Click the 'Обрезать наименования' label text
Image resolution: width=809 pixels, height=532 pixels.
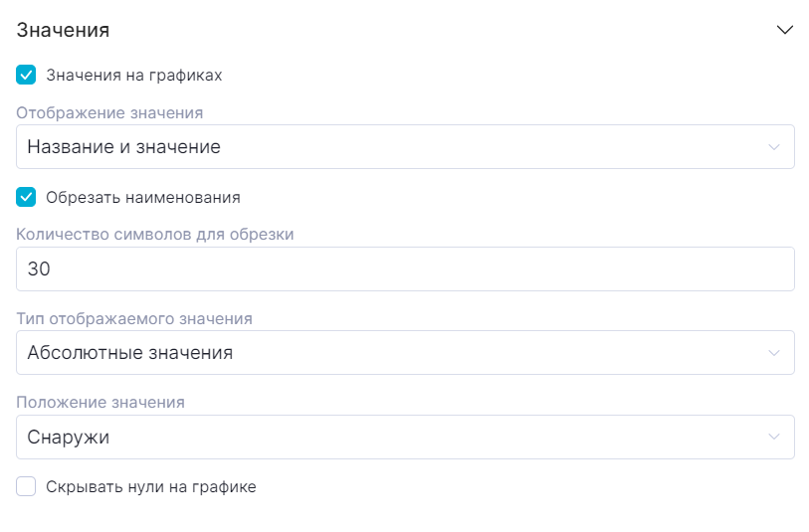pyautogui.click(x=142, y=197)
